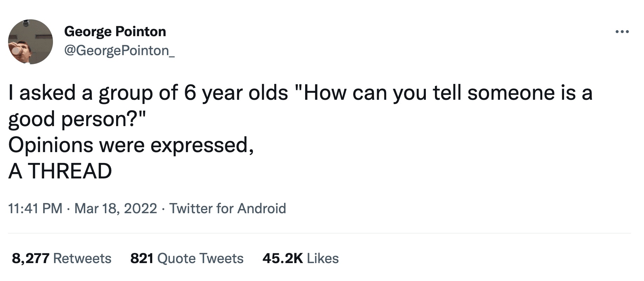644x281 pixels.
Task: Open the 11:41 PM timestamp link
Action: pyautogui.click(x=35, y=209)
